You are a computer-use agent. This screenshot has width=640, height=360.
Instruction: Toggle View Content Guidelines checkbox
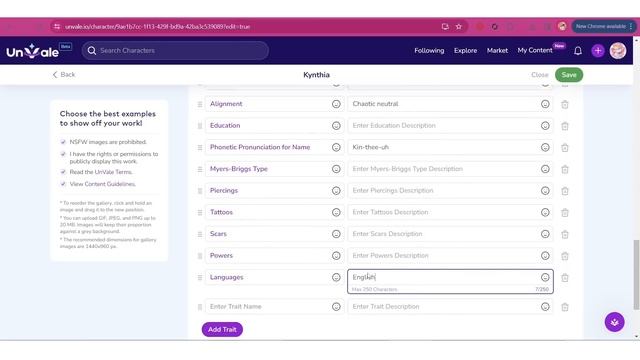(x=63, y=184)
